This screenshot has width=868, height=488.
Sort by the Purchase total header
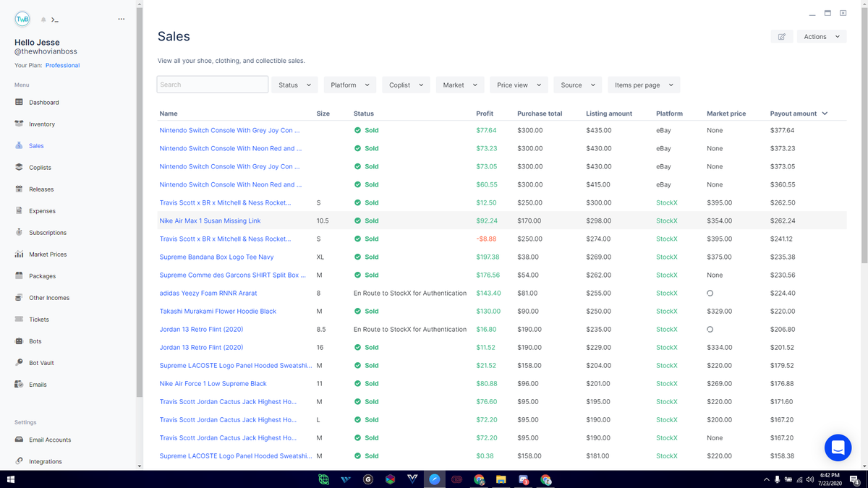coord(540,114)
